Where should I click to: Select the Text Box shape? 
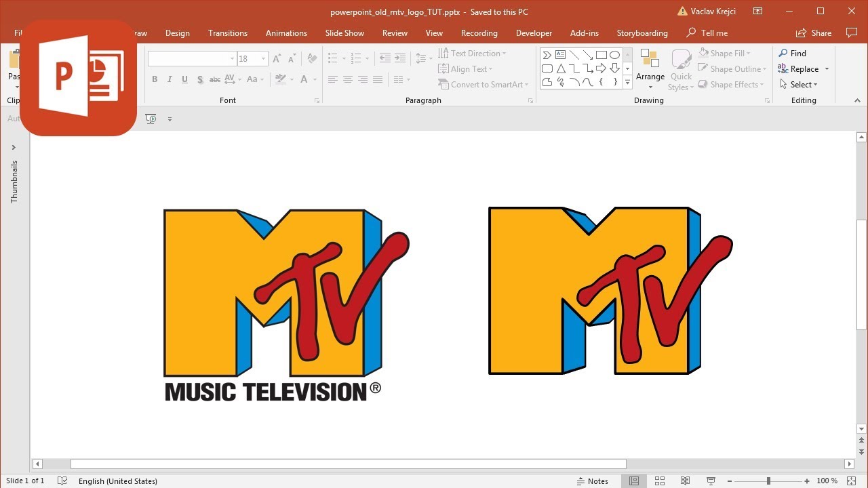(x=560, y=55)
